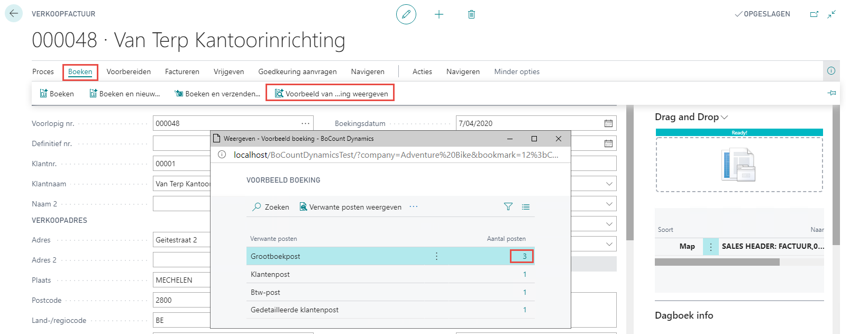Open the Voorbereiden menu tab
The width and height of the screenshot is (868, 334).
(x=129, y=71)
